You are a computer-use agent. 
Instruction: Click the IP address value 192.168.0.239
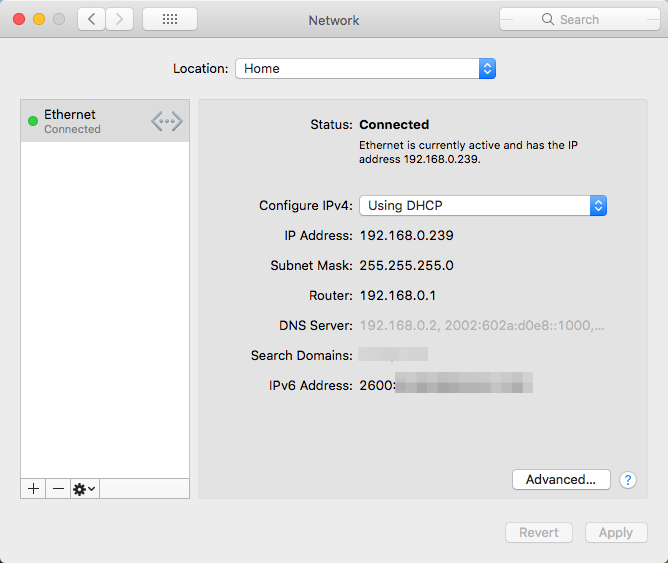click(406, 236)
